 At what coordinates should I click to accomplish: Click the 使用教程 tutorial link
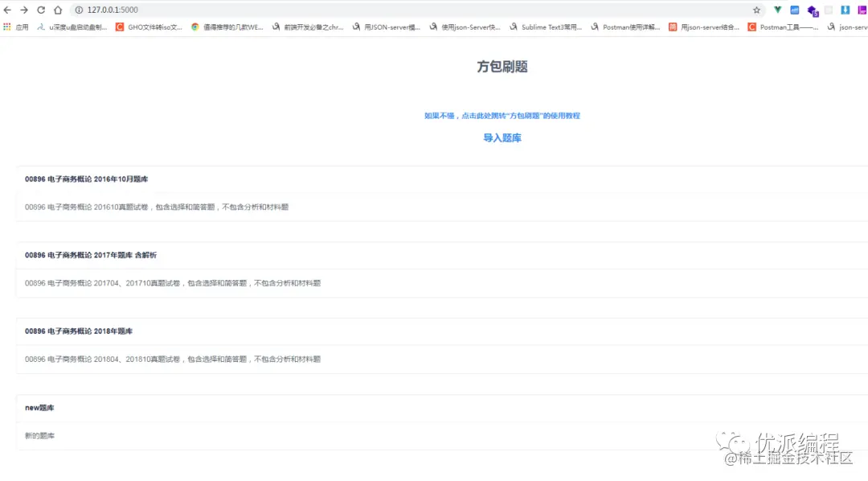(502, 116)
